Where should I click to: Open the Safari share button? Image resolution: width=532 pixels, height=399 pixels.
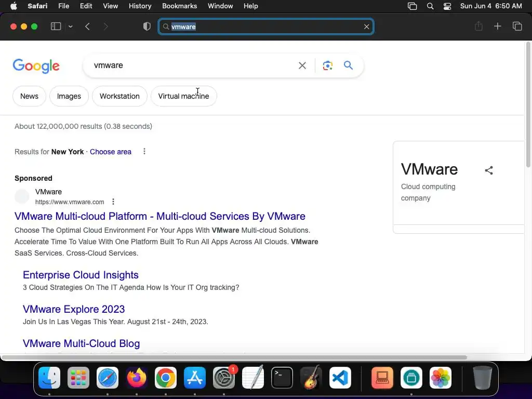coord(478,26)
